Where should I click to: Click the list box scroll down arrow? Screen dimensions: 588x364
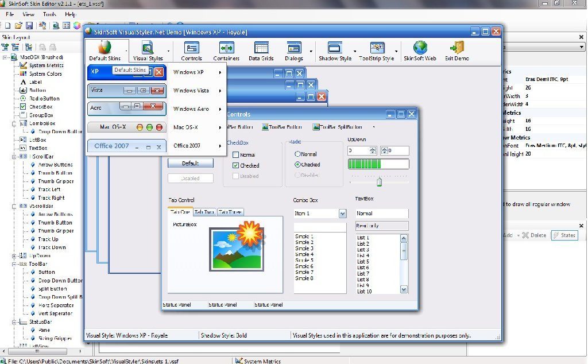pyautogui.click(x=404, y=289)
